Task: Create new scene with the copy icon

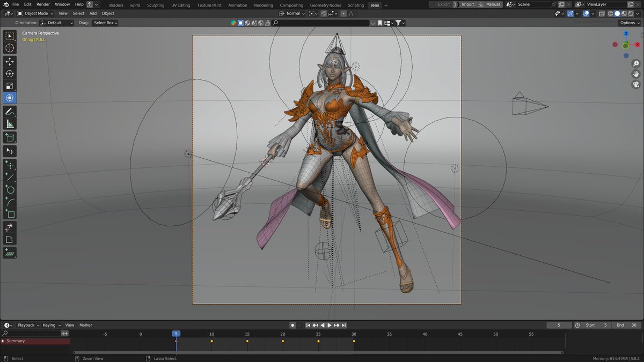Action: click(561, 4)
